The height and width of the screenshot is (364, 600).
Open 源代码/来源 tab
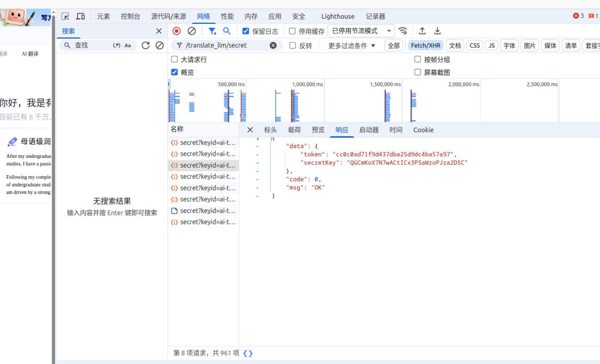tap(169, 16)
